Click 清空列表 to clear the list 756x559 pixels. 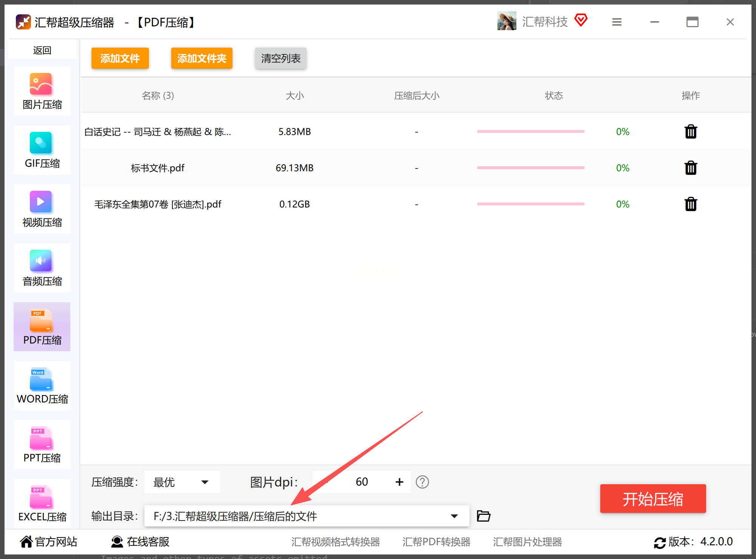[280, 58]
